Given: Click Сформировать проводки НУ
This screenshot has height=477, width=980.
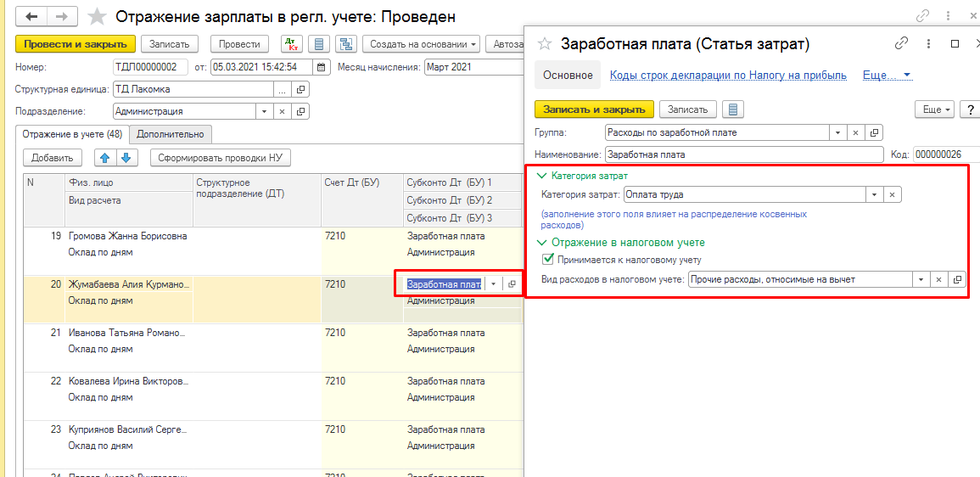Looking at the screenshot, I should coord(221,158).
